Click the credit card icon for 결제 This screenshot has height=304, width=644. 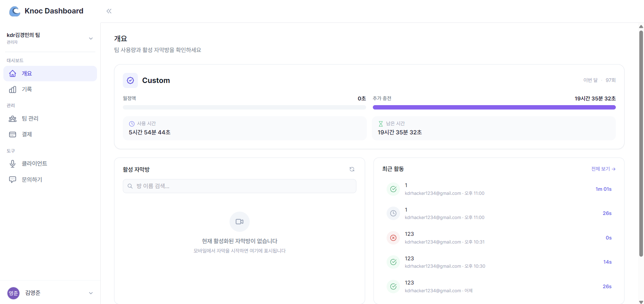pyautogui.click(x=12, y=134)
